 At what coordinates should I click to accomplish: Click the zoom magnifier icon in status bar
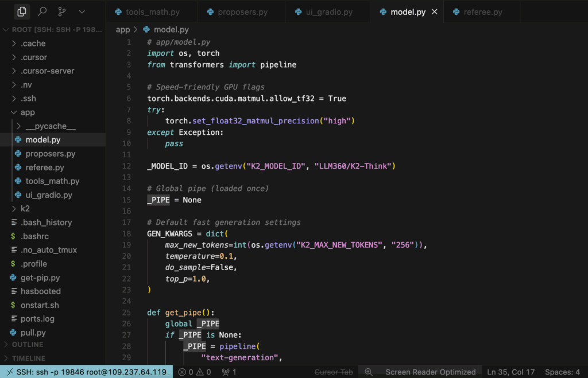tap(369, 372)
